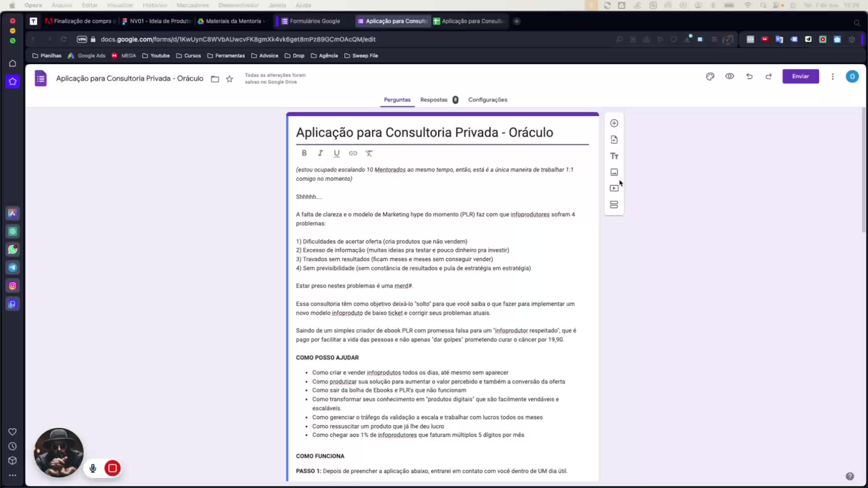Viewport: 868px width, 488px height.
Task: Open Google Forms home icon
Action: point(41,78)
